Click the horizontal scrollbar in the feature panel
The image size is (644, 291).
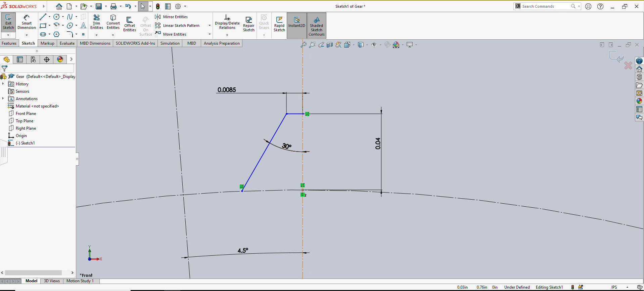click(33, 273)
